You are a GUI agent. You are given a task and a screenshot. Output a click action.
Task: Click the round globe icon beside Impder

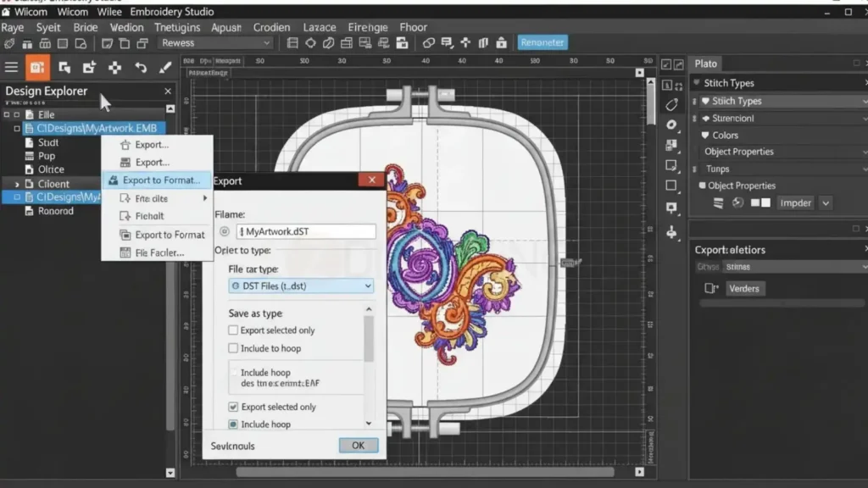[737, 203]
